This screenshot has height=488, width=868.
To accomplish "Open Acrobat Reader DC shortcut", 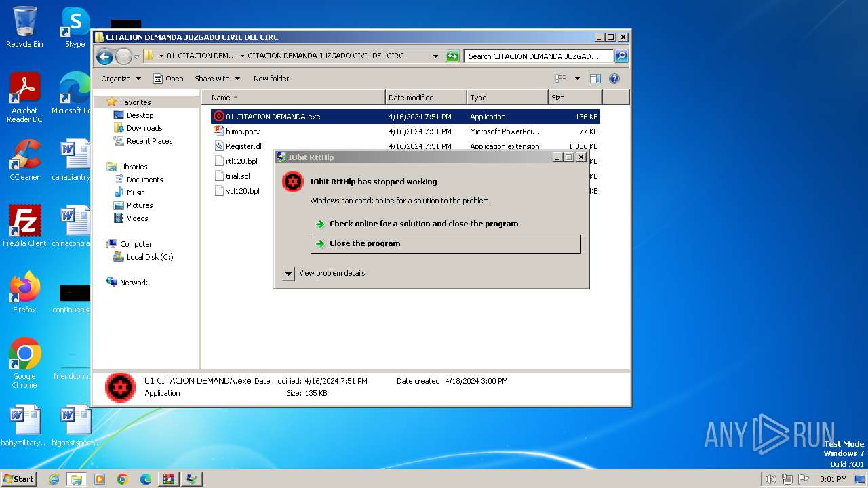I will coord(24,98).
